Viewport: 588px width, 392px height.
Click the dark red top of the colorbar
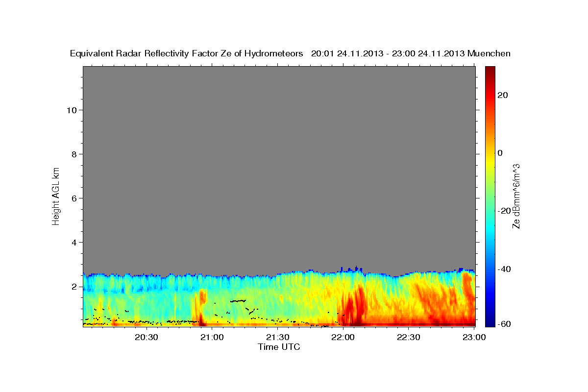[490, 71]
